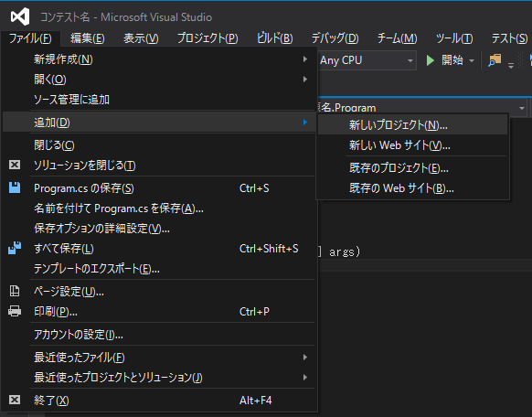Click the find-in-files folder toolbar icon
The width and height of the screenshot is (532, 417).
495,60
